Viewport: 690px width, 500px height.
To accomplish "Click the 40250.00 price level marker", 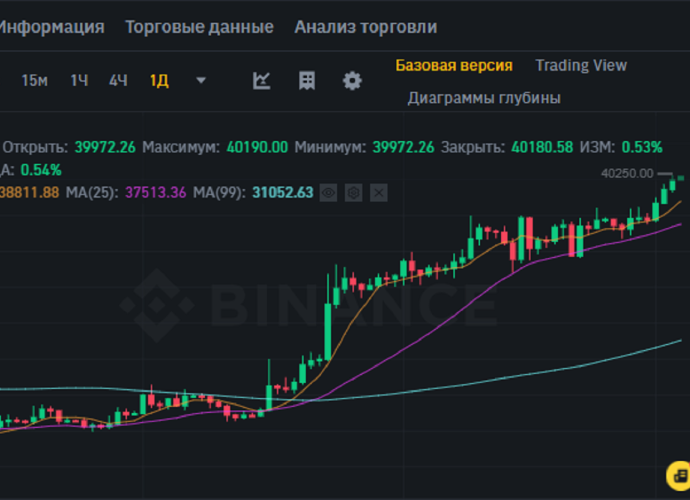I will pos(627,173).
